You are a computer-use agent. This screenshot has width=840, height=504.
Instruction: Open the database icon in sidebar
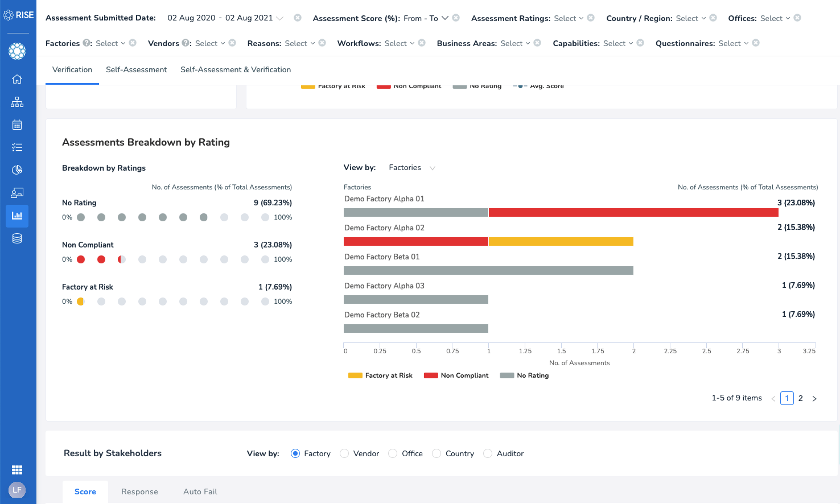click(17, 238)
